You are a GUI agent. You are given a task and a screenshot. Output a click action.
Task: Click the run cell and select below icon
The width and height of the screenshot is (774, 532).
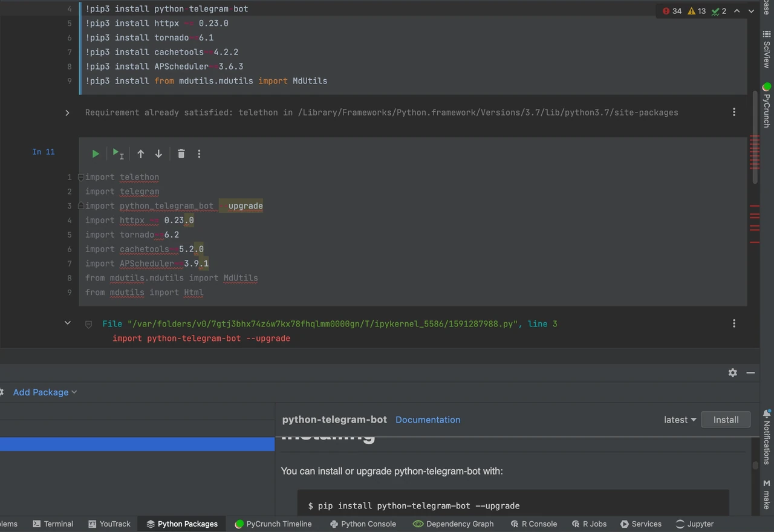pyautogui.click(x=118, y=154)
